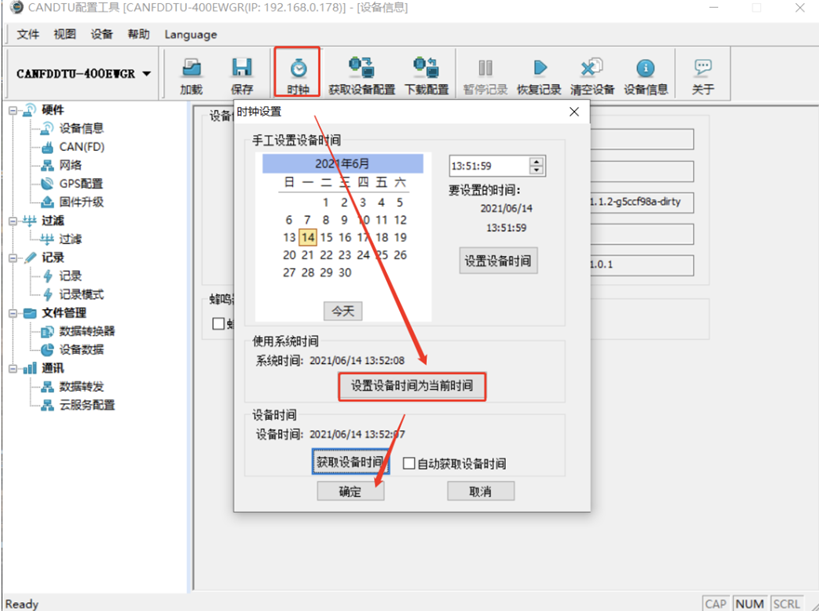Select 数据转发 tree node
The image size is (819, 611).
[81, 386]
